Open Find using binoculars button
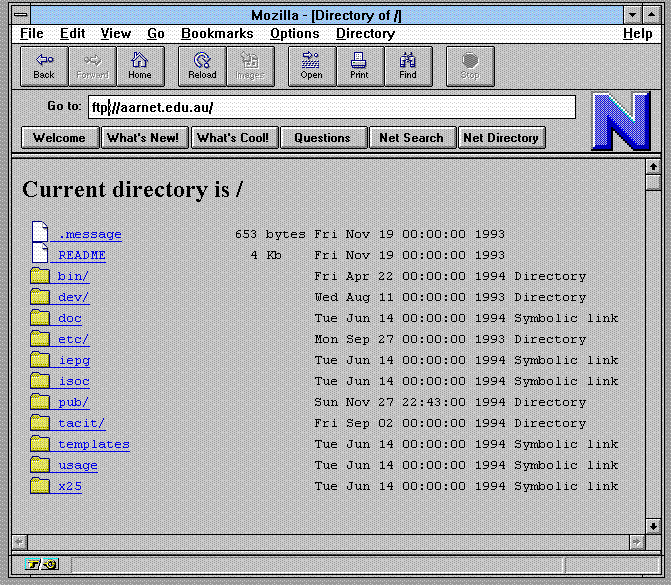 408,67
